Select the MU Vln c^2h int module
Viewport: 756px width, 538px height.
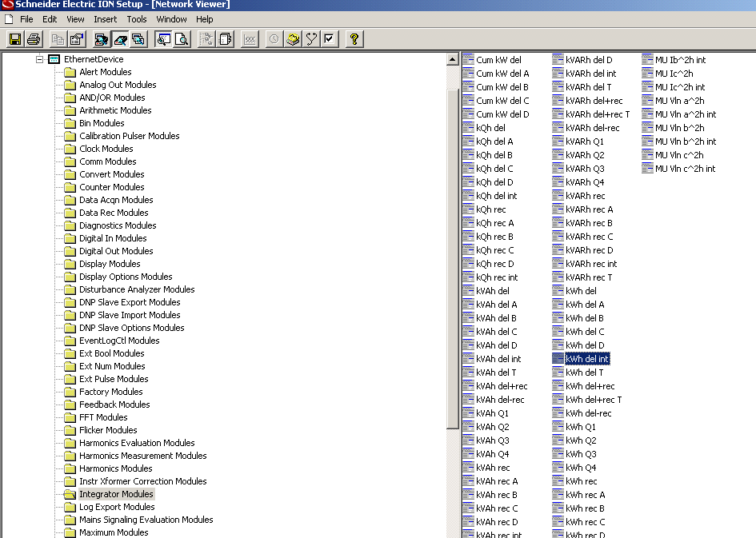tap(685, 169)
